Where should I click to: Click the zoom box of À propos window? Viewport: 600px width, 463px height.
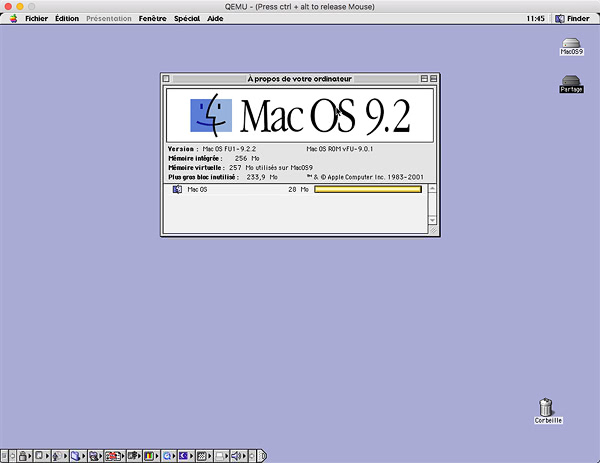[x=424, y=78]
